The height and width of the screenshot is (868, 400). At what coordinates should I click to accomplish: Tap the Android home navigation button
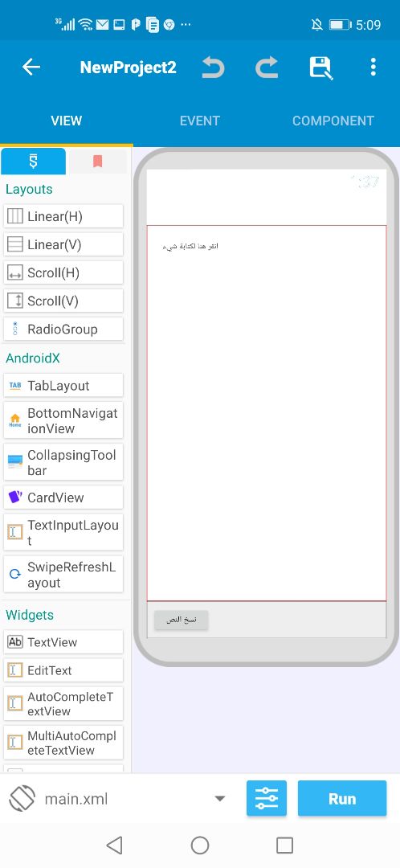click(x=200, y=845)
